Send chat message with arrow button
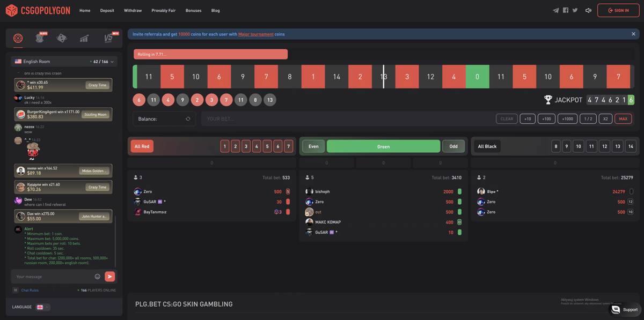Screen dimensions: 644x320 (109, 277)
